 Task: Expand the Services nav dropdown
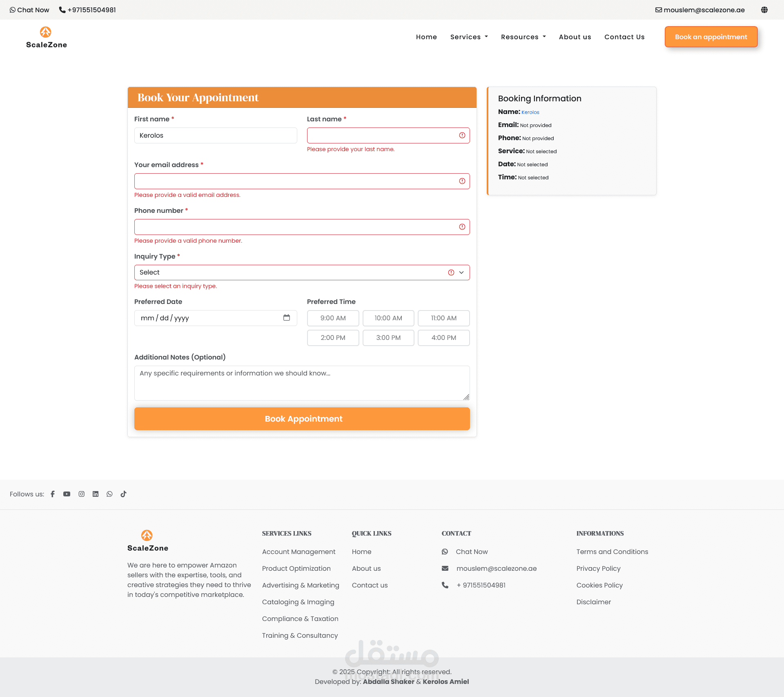coord(469,37)
